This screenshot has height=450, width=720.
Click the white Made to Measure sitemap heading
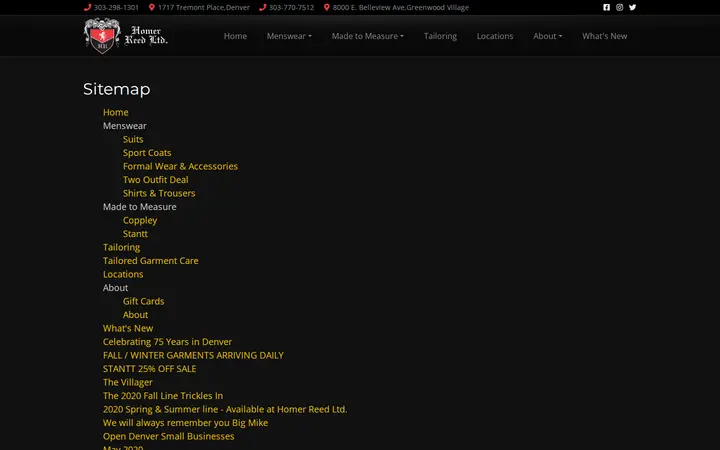click(x=140, y=207)
